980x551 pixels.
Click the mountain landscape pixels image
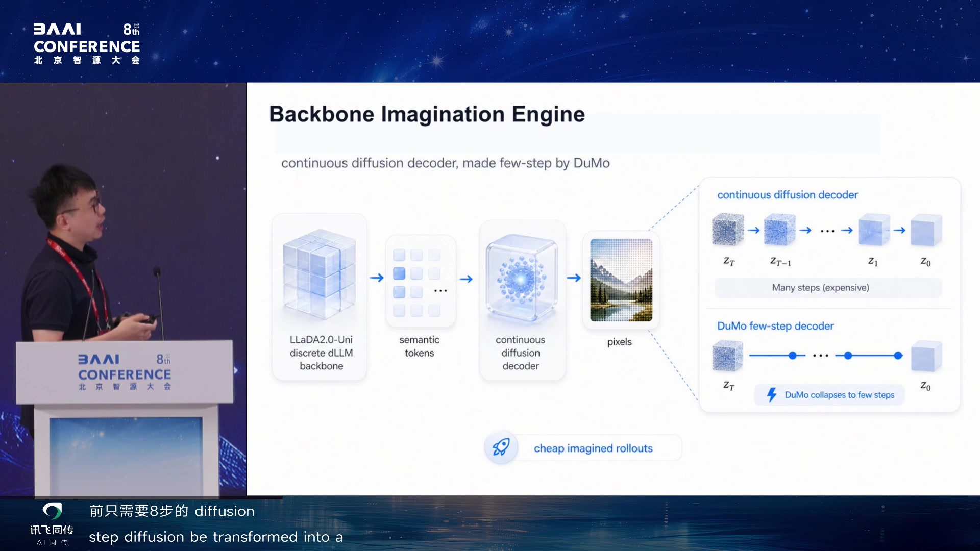(621, 280)
